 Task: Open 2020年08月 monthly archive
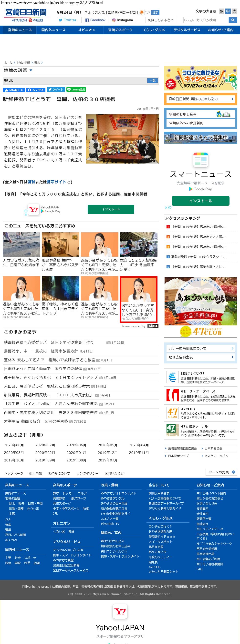pos(14,445)
